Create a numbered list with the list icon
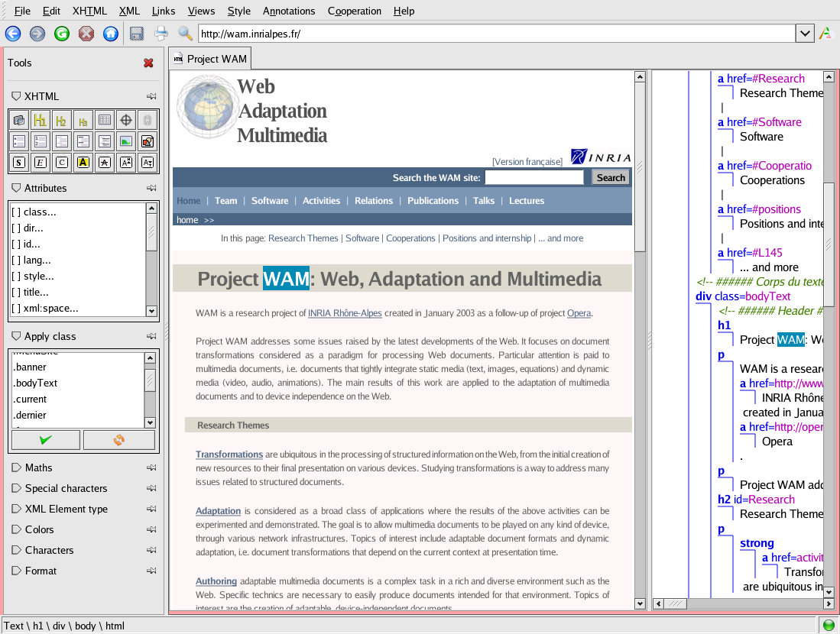This screenshot has width=840, height=634. 41,141
